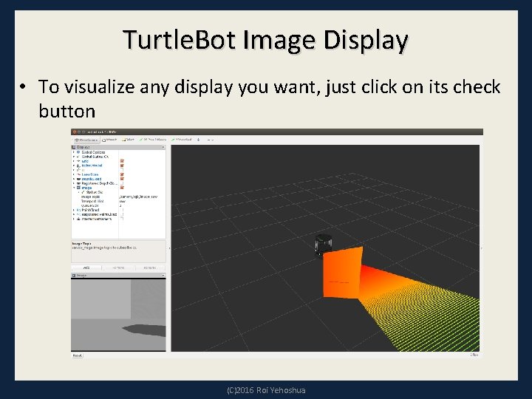The height and width of the screenshot is (399, 532).
Task: Click the Remove display button
Action: point(118,267)
